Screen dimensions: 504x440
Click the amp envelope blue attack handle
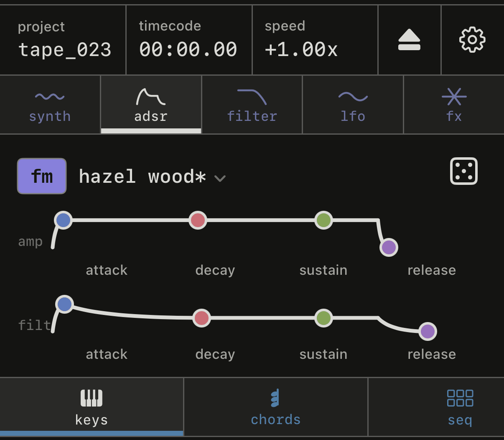click(63, 220)
